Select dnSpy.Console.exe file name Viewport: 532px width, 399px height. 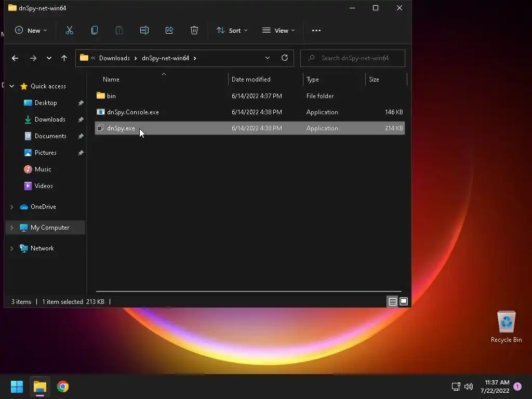(132, 112)
